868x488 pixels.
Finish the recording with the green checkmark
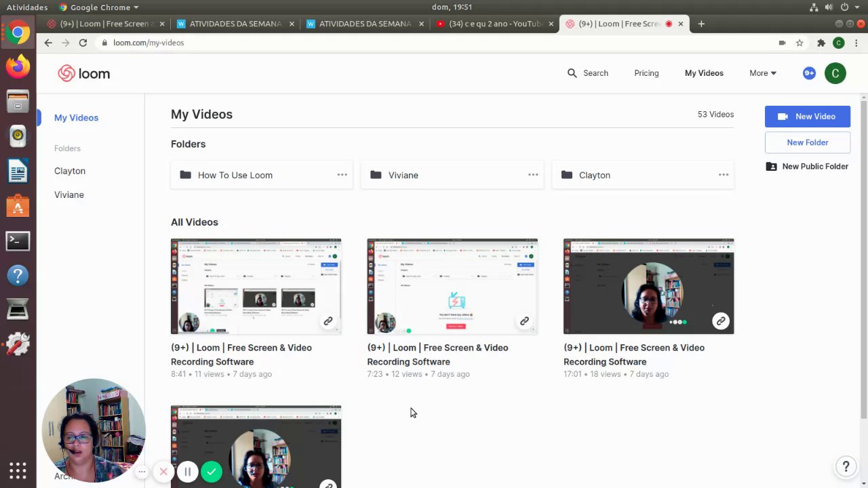(212, 472)
